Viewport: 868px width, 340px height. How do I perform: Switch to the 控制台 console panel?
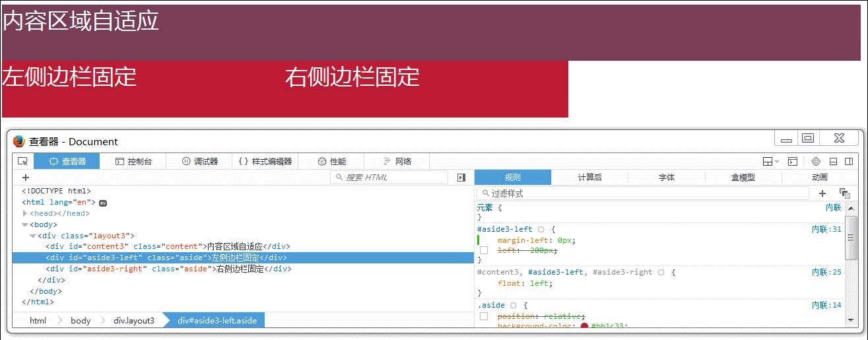133,161
